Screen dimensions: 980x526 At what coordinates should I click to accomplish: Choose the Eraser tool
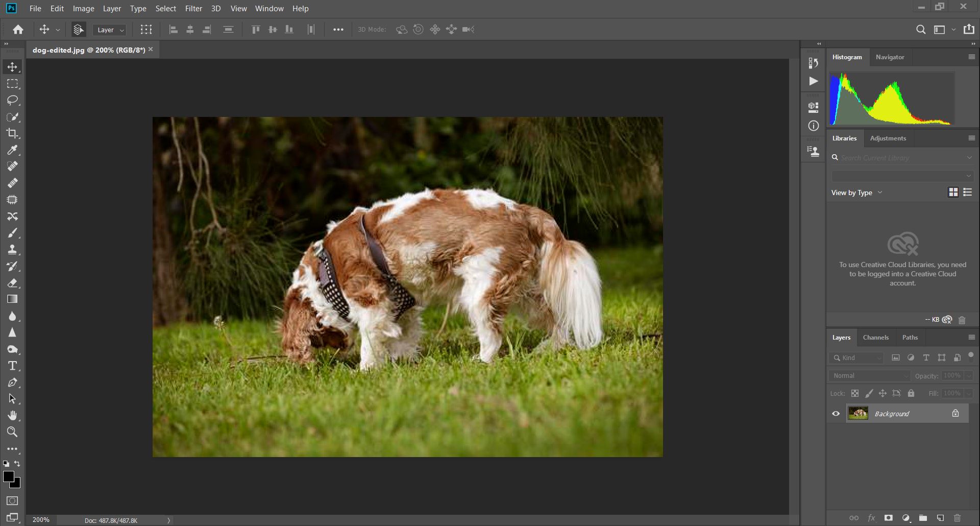point(12,283)
